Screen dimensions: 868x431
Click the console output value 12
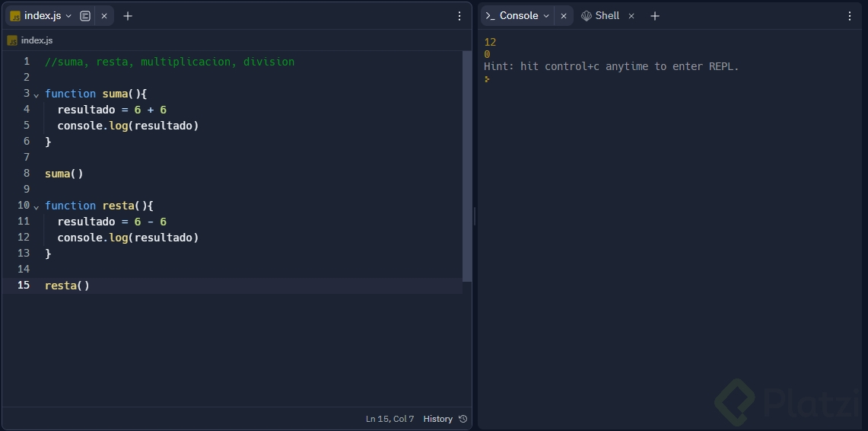(490, 42)
